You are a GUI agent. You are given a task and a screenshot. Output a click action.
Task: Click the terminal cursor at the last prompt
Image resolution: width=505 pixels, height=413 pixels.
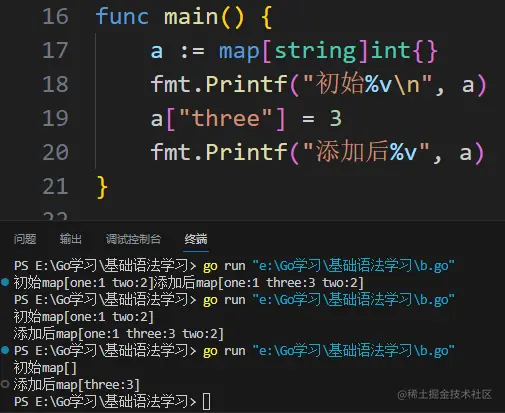tap(207, 401)
